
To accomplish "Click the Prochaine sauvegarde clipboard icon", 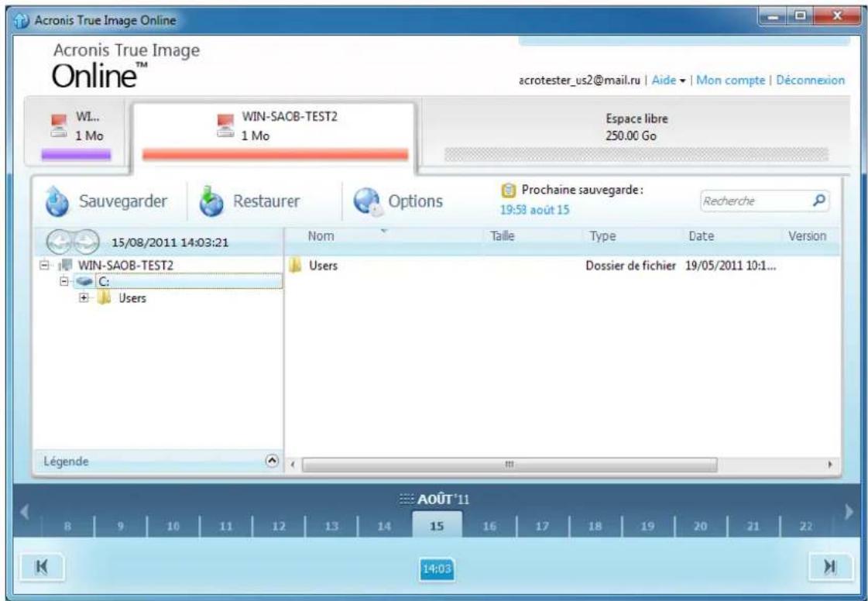I will [508, 191].
